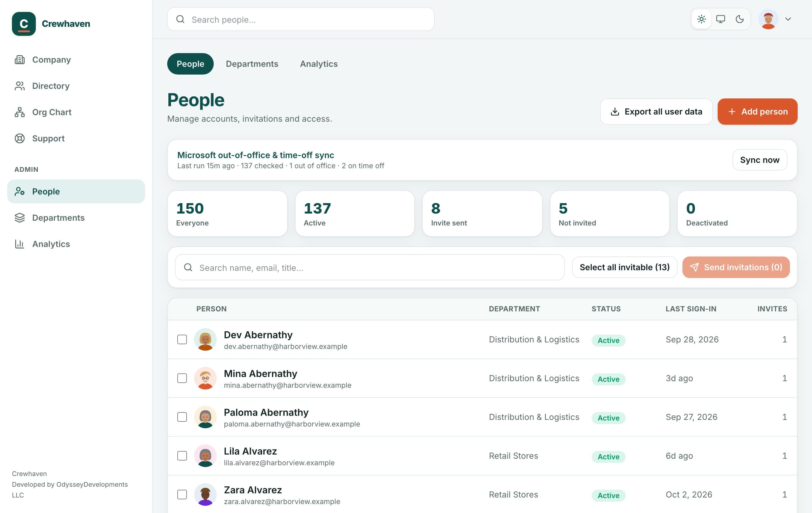The height and width of the screenshot is (513, 812).
Task: Click the user profile avatar
Action: [768, 19]
